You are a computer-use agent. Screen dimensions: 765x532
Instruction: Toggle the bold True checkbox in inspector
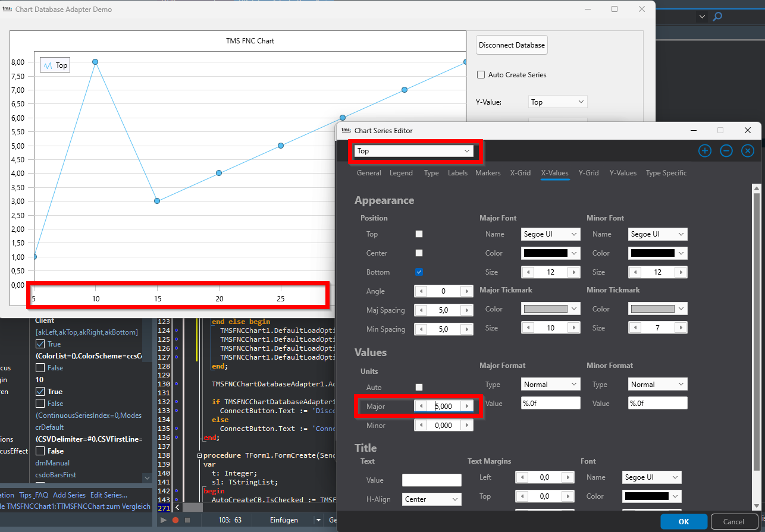tap(40, 392)
